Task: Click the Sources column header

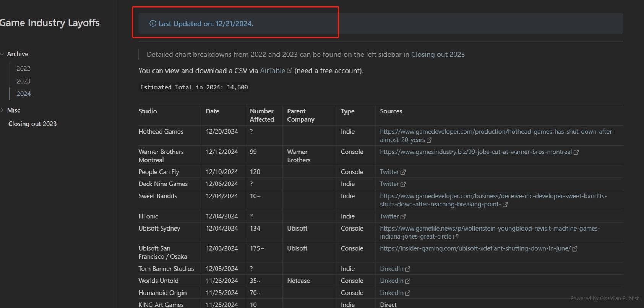Action: 391,111
